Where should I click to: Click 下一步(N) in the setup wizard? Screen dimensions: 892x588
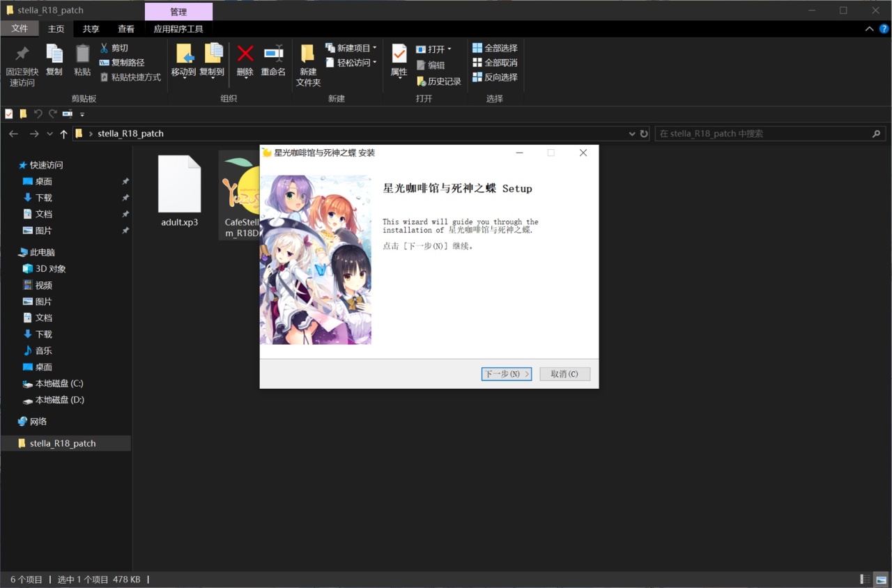(507, 374)
